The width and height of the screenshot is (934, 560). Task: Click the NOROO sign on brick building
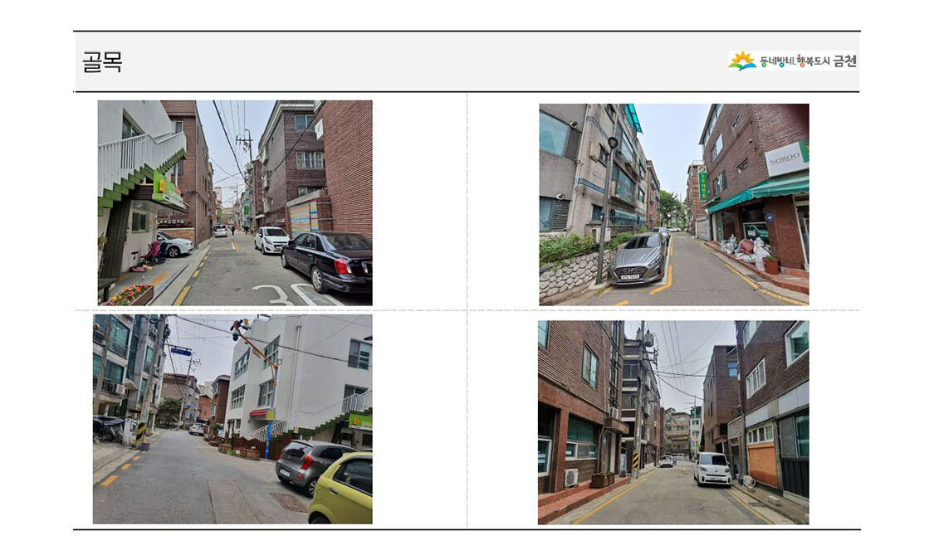(x=785, y=158)
